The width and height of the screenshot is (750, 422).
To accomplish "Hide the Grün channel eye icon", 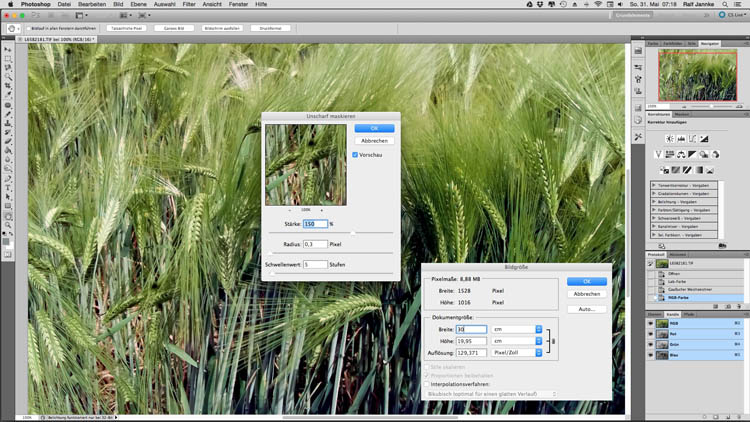I will click(x=651, y=344).
